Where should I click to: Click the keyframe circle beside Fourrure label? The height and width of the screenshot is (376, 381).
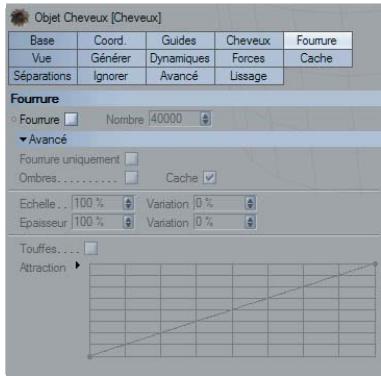point(14,119)
